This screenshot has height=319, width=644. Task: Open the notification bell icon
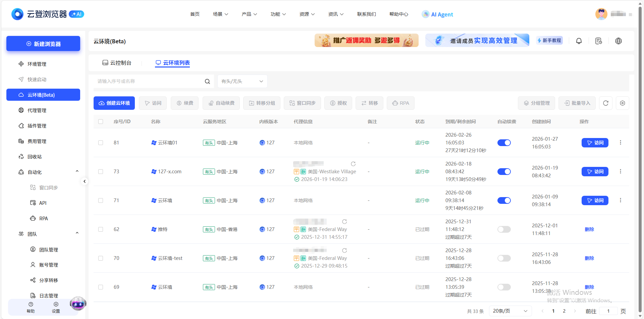[x=579, y=41]
